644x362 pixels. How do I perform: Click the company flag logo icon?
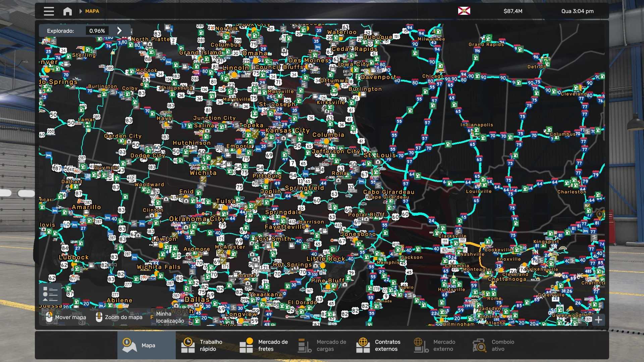click(464, 11)
